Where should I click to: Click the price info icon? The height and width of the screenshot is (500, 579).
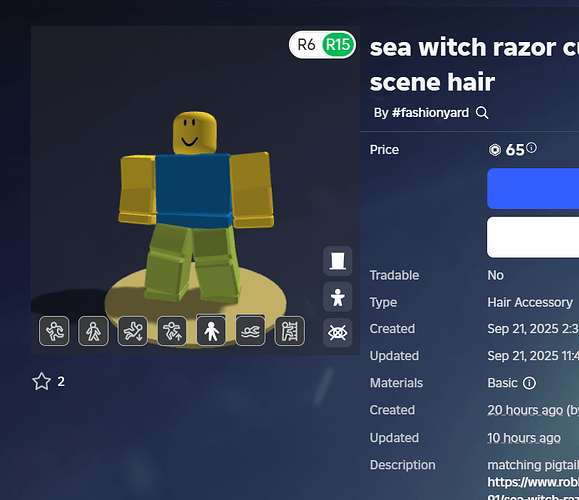click(x=531, y=147)
